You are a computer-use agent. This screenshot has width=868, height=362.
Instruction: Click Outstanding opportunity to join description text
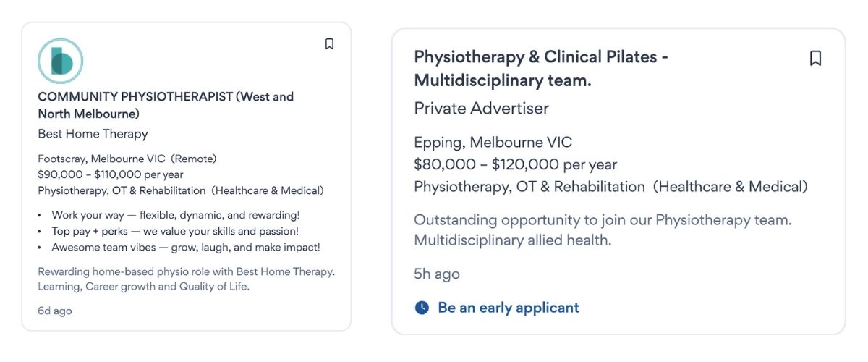(x=603, y=230)
